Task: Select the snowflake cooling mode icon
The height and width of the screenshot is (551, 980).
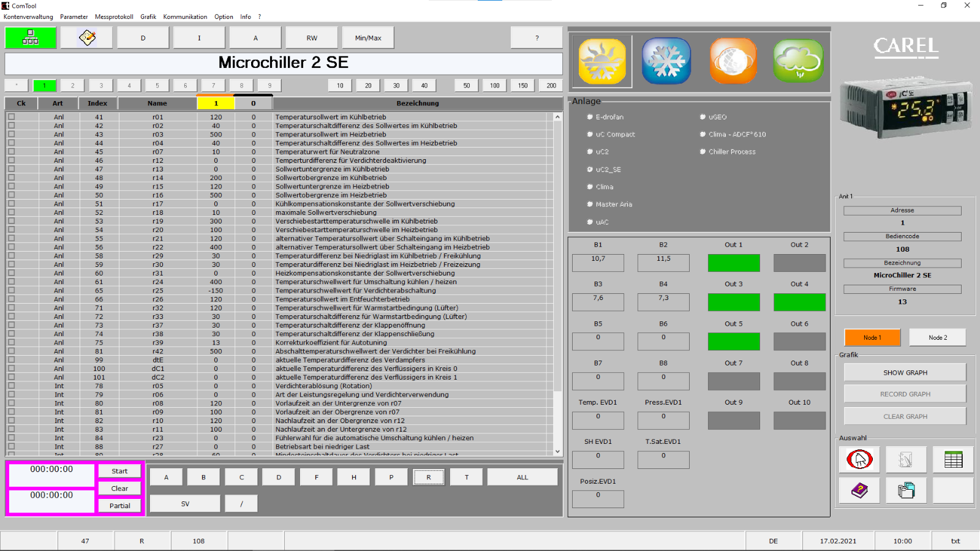Action: pyautogui.click(x=666, y=61)
